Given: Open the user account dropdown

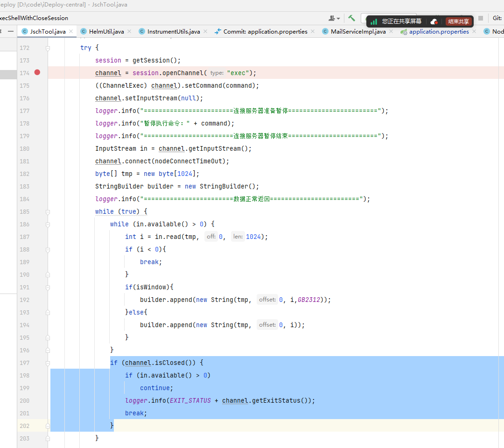Looking at the screenshot, I should click(334, 18).
